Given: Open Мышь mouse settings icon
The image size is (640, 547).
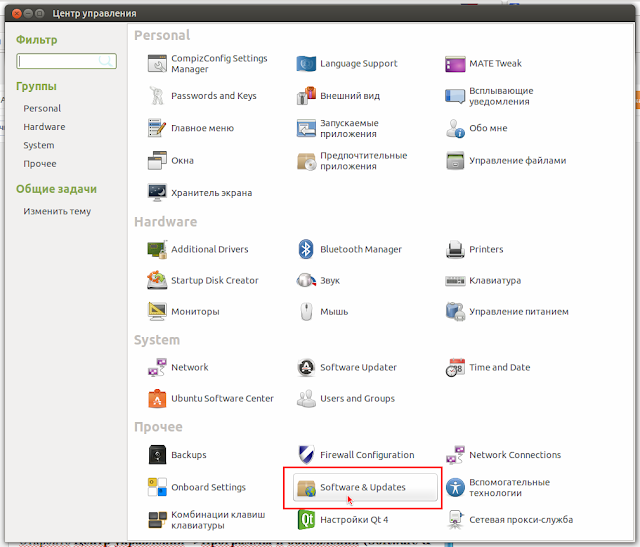Looking at the screenshot, I should point(306,312).
